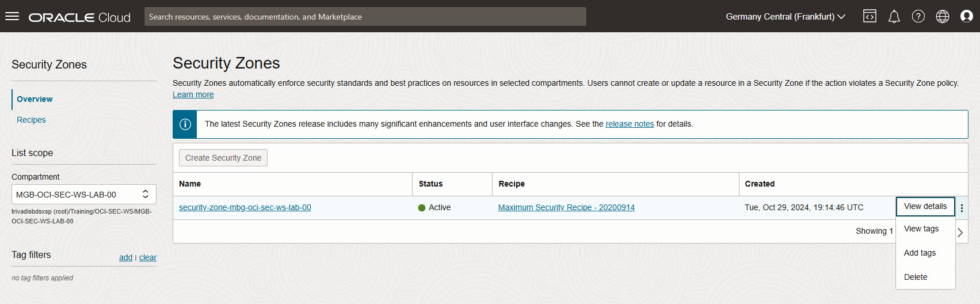980x304 pixels.
Task: Click add under Tag filters
Action: (x=125, y=257)
